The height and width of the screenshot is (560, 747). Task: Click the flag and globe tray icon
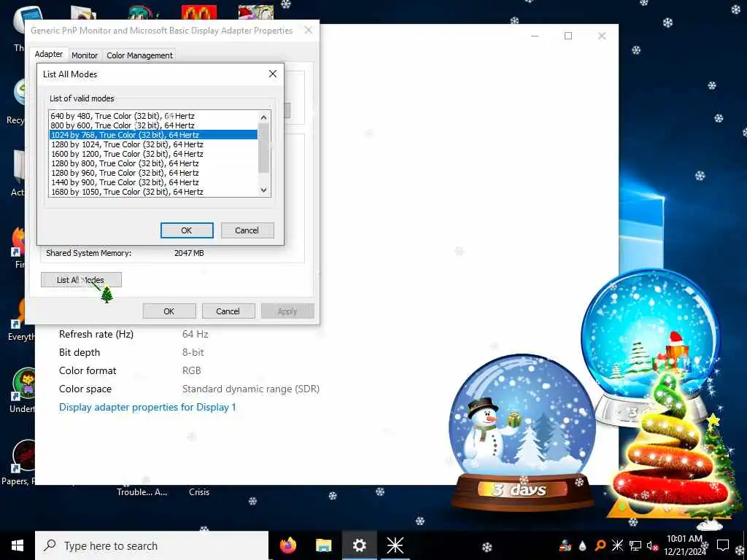pyautogui.click(x=565, y=545)
